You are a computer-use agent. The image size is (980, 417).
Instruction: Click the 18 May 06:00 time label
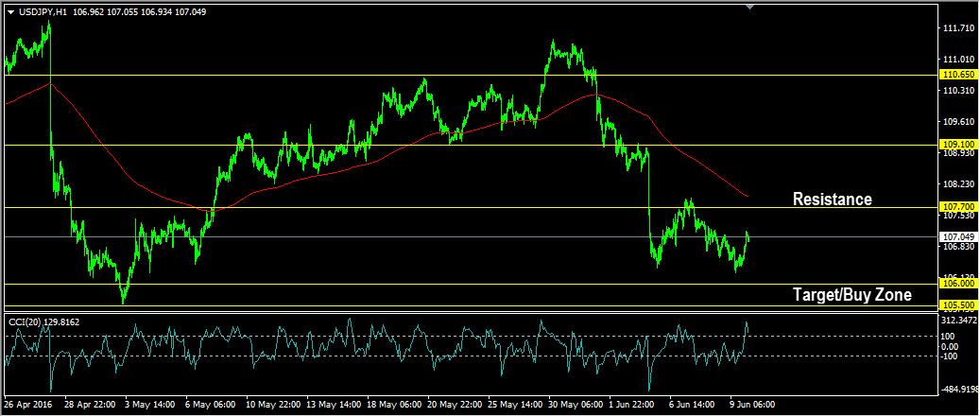[x=394, y=405]
